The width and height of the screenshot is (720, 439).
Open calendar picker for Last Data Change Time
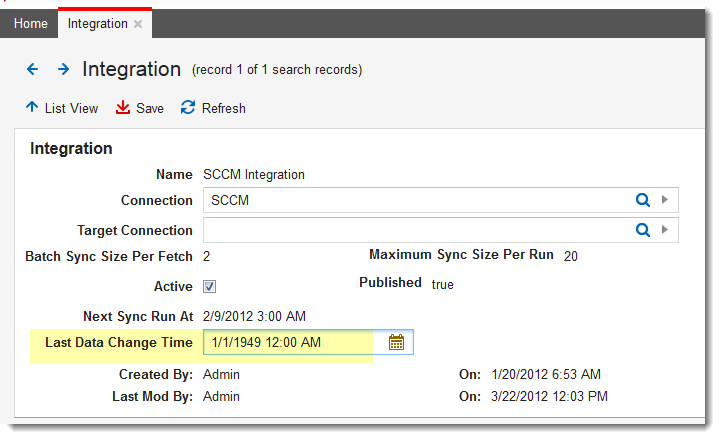coord(396,342)
